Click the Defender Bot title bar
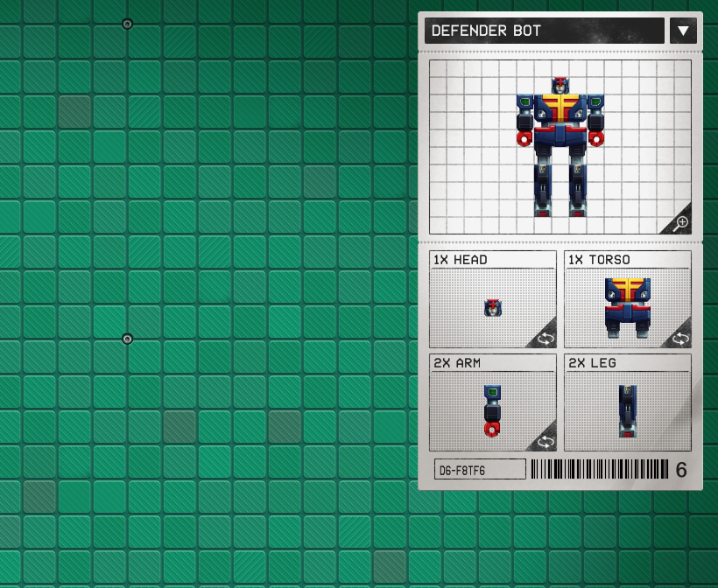The width and height of the screenshot is (718, 588). coord(545,31)
